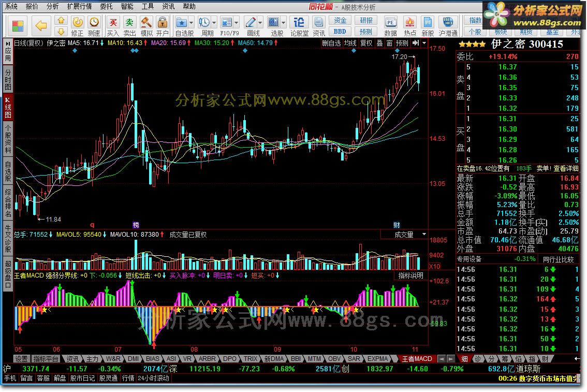Expand the 选股 dropdown arrow
The image size is (587, 392).
click(x=283, y=23)
